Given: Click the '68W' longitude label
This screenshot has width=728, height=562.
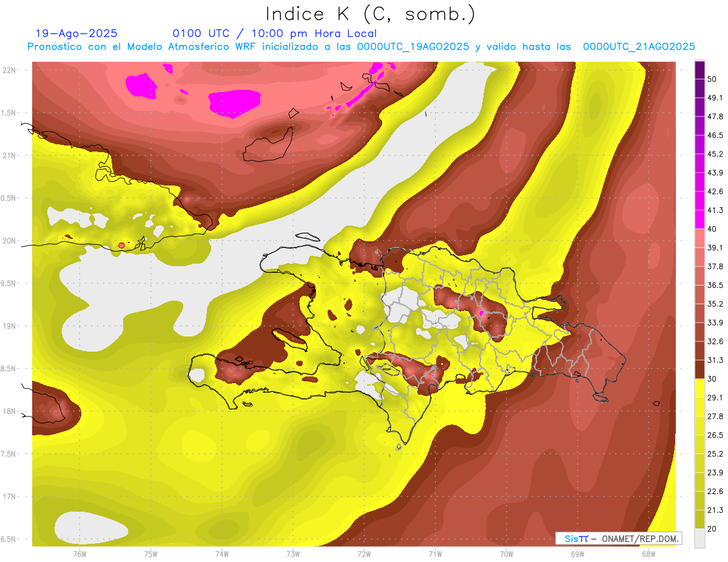Looking at the screenshot, I should pos(648,554).
